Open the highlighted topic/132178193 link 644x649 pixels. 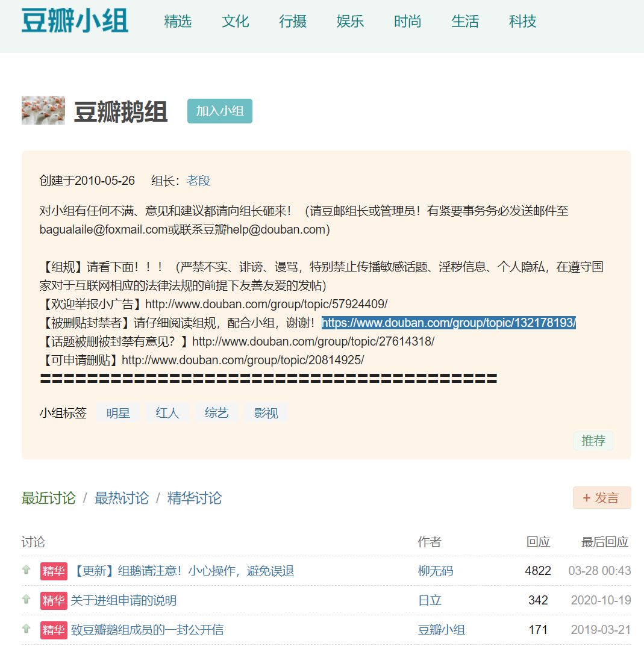click(449, 323)
